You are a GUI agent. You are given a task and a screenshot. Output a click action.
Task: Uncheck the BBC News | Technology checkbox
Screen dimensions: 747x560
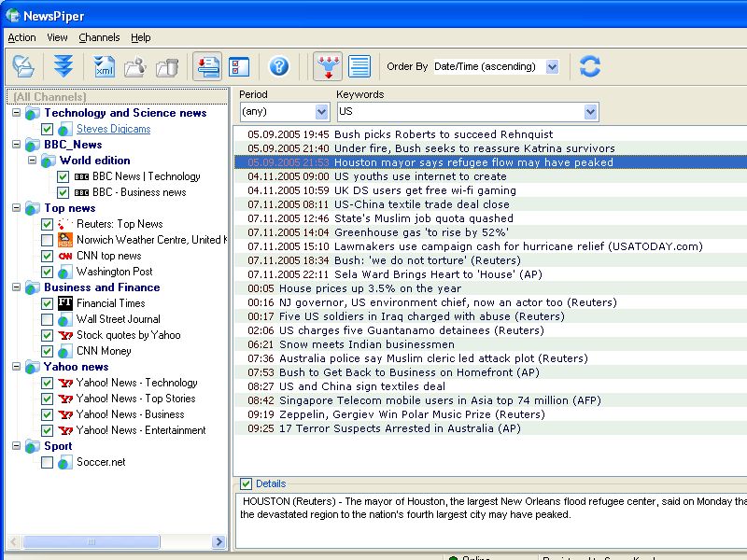(63, 176)
